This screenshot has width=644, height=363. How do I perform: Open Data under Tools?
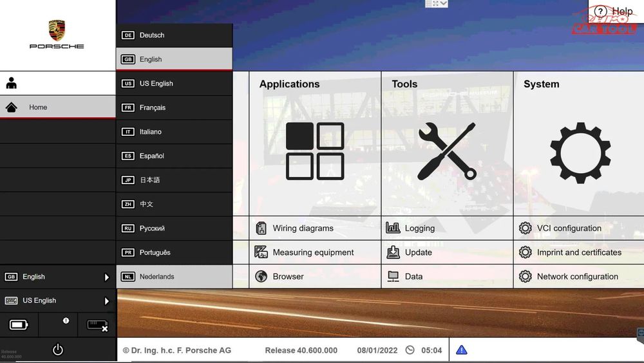click(448, 277)
